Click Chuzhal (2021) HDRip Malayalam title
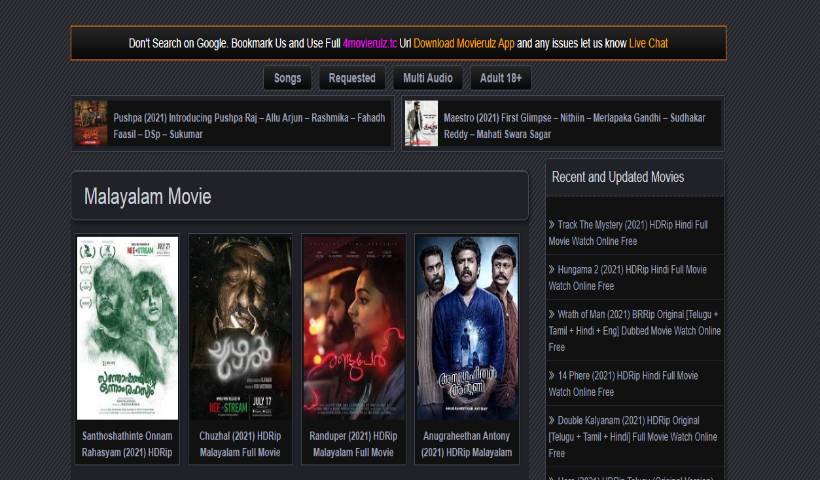This screenshot has width=820, height=480. tap(240, 444)
